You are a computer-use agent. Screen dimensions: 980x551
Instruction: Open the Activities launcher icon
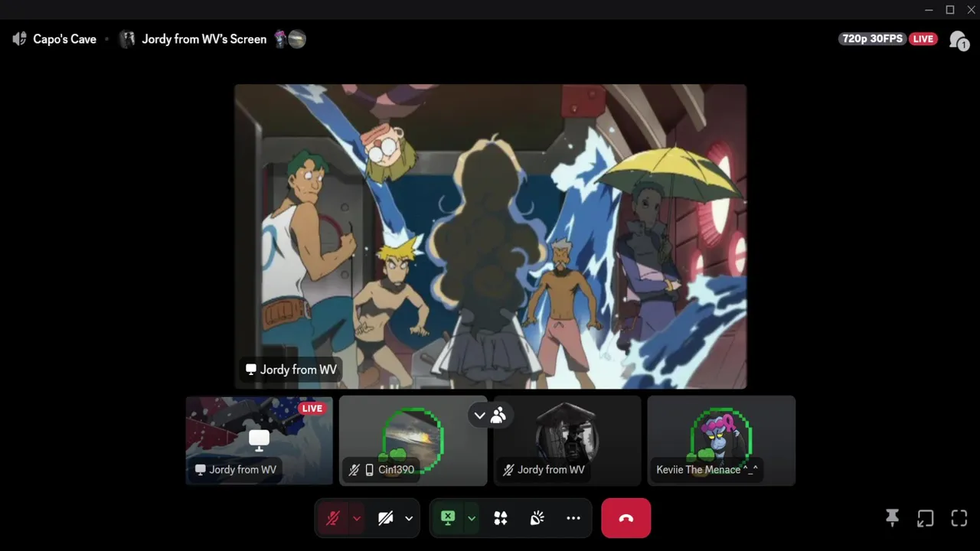(501, 518)
